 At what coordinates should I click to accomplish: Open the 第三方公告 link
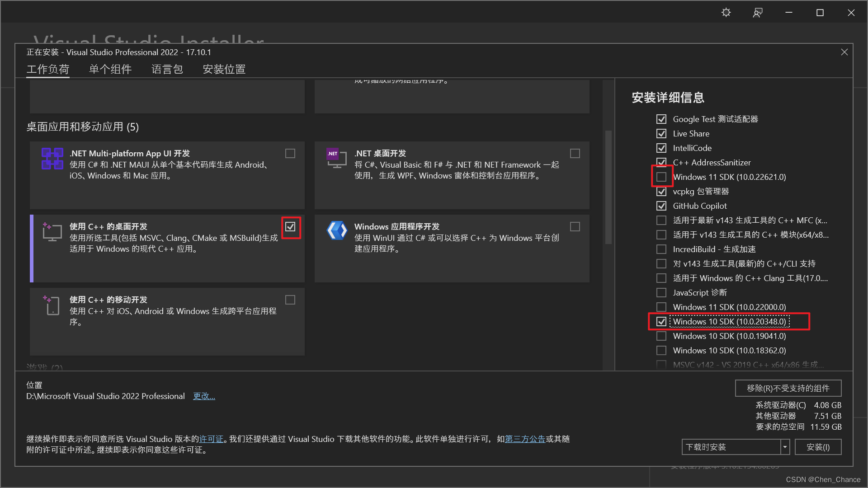(525, 439)
